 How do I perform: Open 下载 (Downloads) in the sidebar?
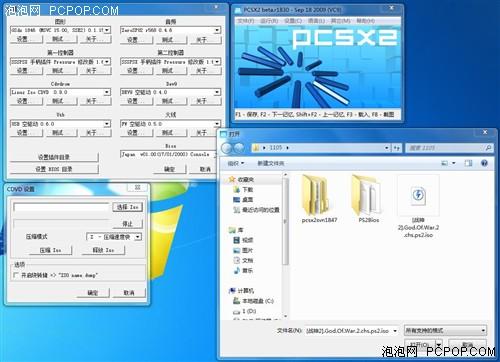click(244, 190)
